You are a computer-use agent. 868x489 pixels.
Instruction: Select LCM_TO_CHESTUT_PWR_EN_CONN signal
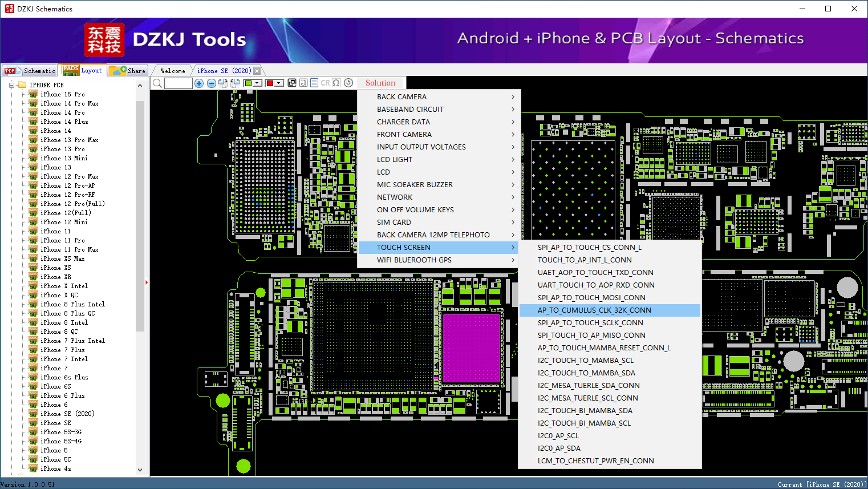pos(610,461)
